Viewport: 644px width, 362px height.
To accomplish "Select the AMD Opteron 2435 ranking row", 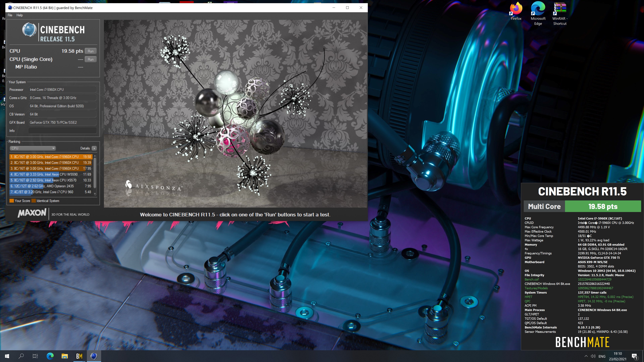I will point(51,186).
